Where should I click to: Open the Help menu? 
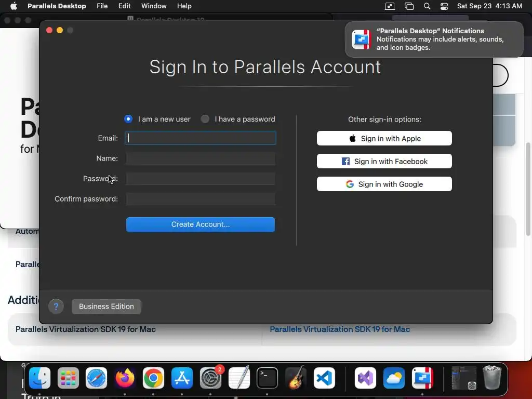pos(184,6)
